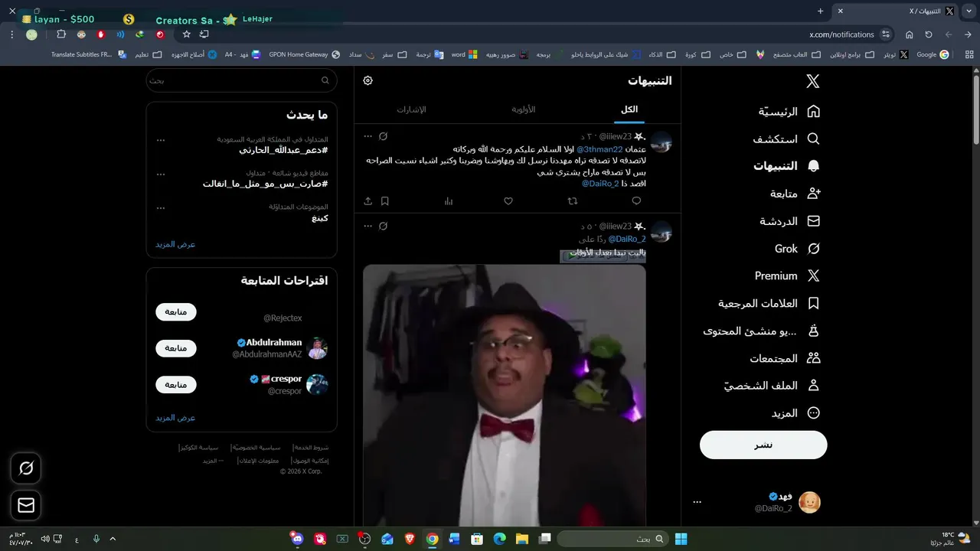The width and height of the screenshot is (980, 551).
Task: Open GPON Home Gateway bookmark
Action: [x=305, y=54]
